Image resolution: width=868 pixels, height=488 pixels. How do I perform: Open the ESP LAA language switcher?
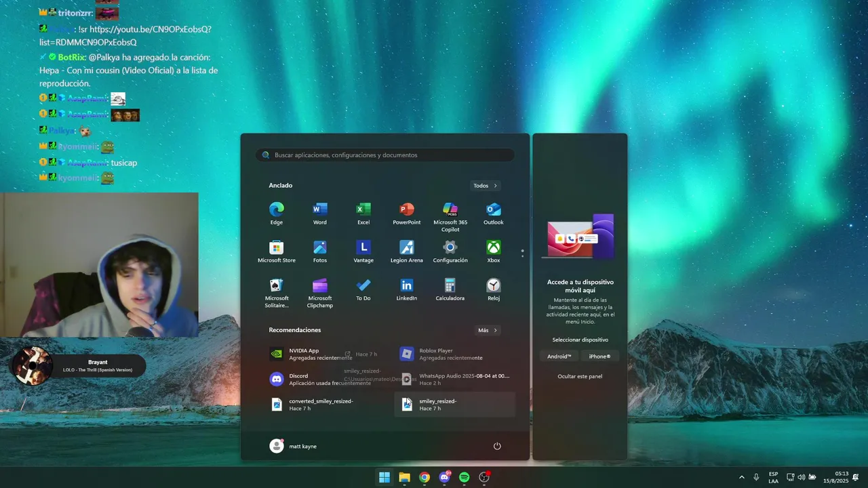[x=774, y=477]
